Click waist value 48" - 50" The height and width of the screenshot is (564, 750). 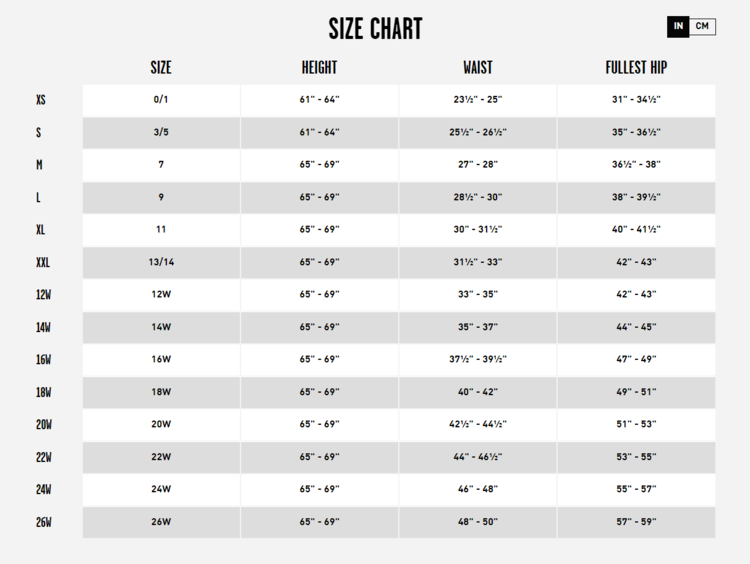point(477,522)
